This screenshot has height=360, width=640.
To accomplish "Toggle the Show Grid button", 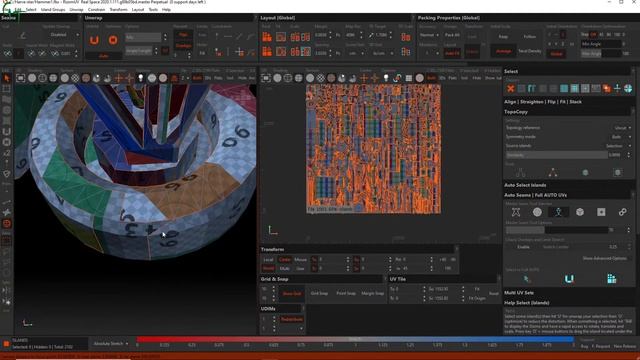I will tap(292, 293).
